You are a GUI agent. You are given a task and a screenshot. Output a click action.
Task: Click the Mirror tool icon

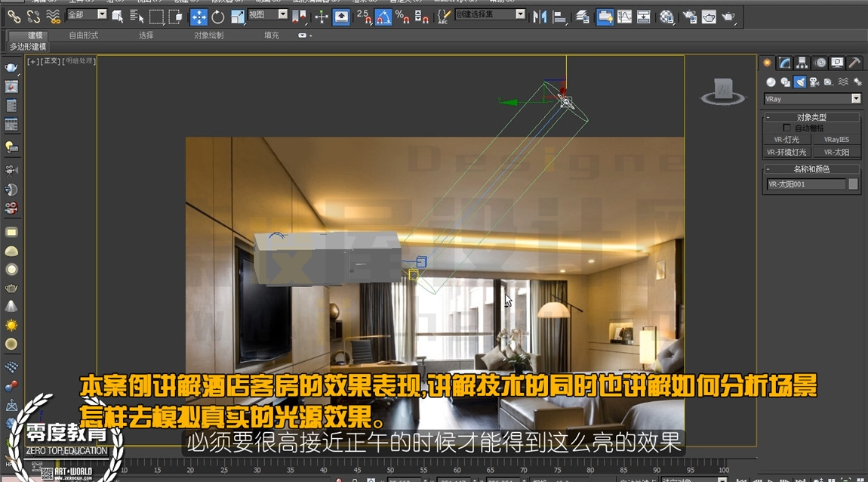pyautogui.click(x=539, y=17)
